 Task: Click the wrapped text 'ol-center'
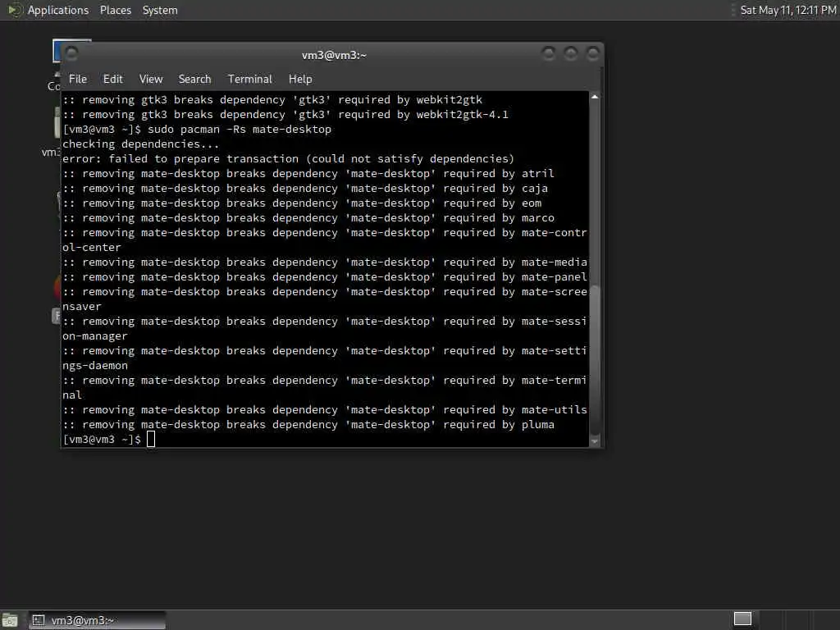pos(92,248)
